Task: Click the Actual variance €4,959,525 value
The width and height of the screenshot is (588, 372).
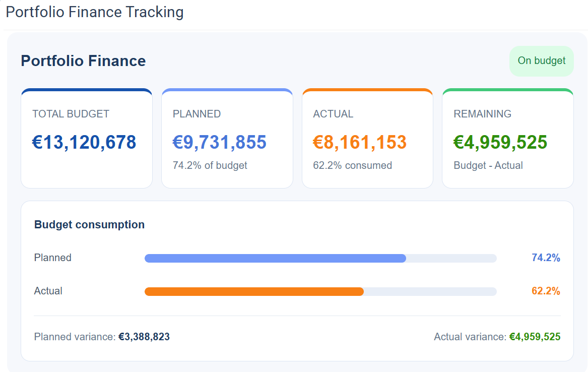Action: click(x=535, y=337)
